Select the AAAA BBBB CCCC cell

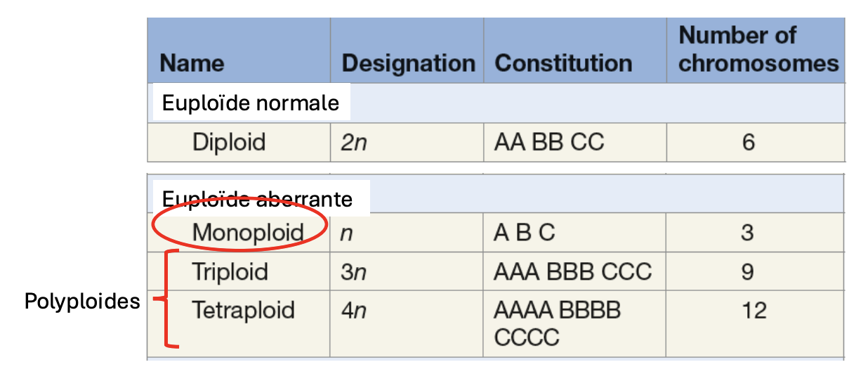557,323
